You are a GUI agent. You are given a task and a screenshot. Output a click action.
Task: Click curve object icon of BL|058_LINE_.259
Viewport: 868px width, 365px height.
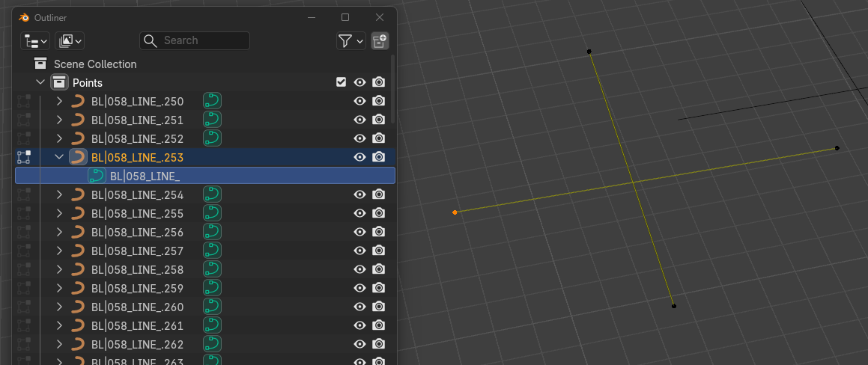tap(78, 288)
